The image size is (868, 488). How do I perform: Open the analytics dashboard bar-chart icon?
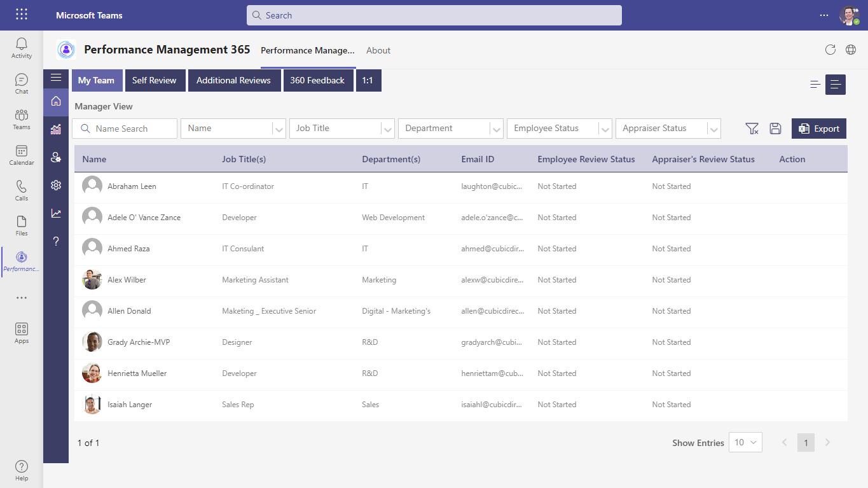(x=55, y=129)
